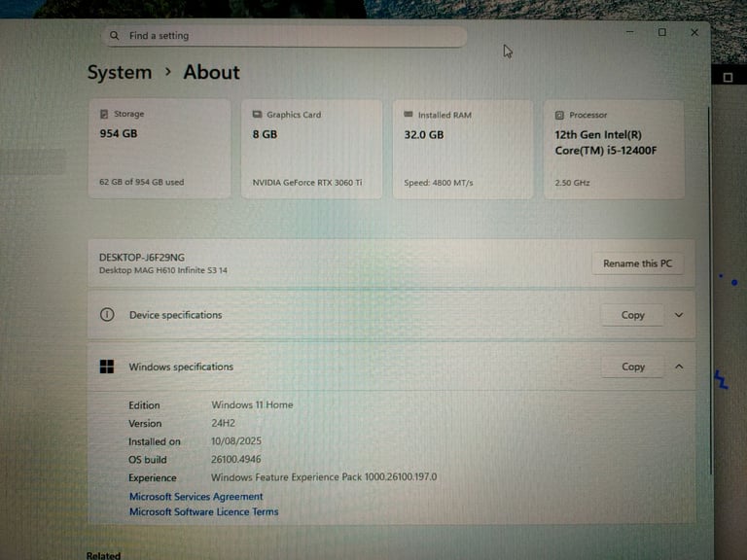
Task: Expand the Device specifications section
Action: [679, 315]
